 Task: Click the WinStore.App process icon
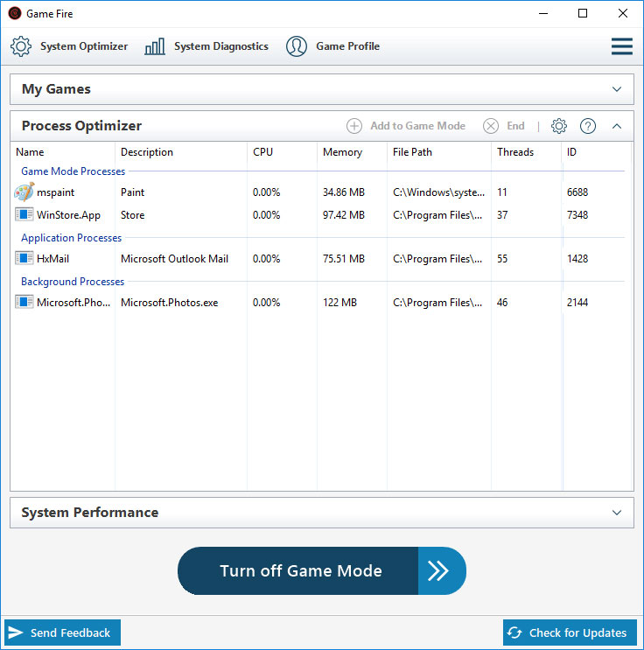(24, 214)
